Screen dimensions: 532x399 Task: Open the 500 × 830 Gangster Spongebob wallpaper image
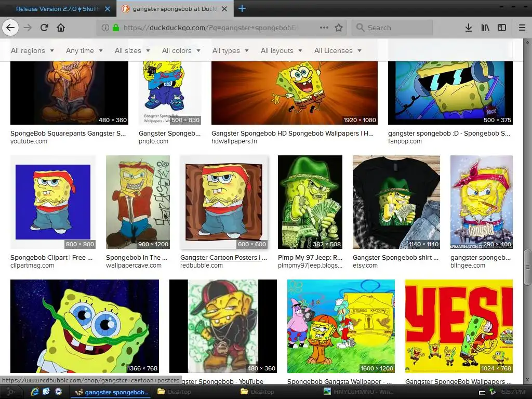click(x=170, y=93)
